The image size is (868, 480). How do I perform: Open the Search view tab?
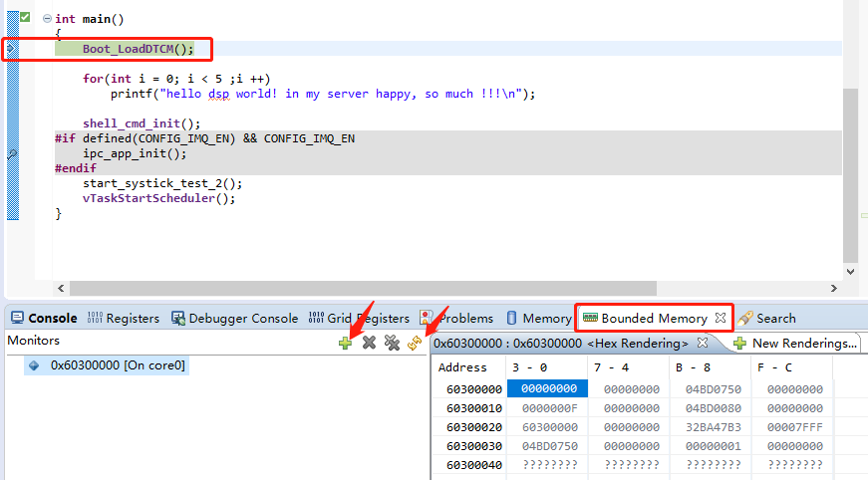[766, 319]
